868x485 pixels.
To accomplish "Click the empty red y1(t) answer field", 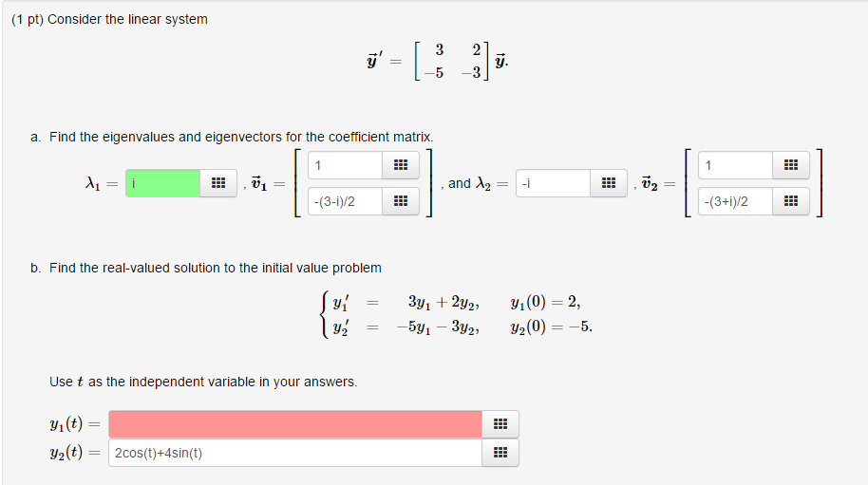I will coord(295,424).
